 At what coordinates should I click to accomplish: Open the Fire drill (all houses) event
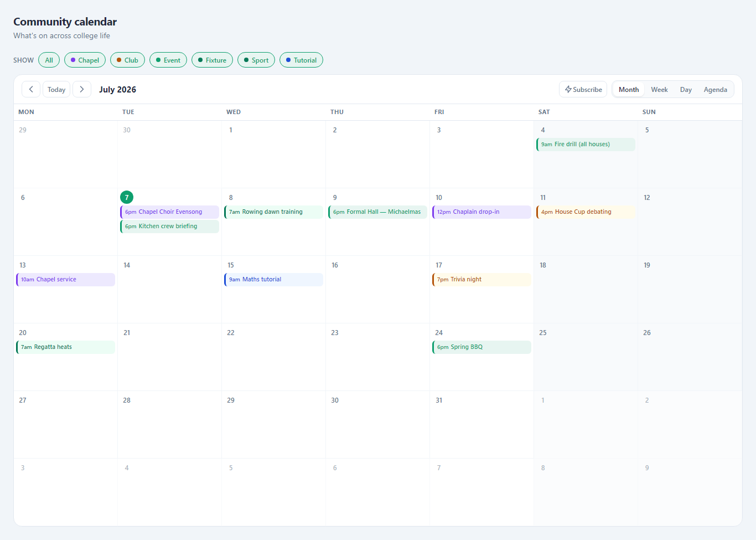point(586,144)
